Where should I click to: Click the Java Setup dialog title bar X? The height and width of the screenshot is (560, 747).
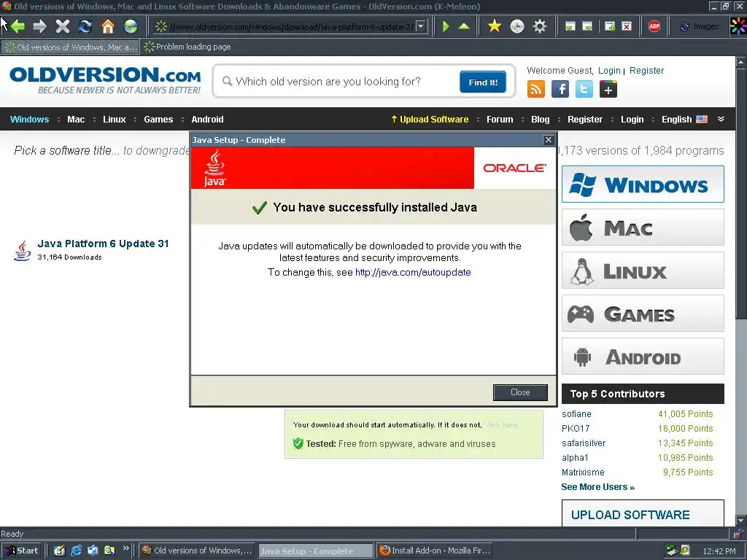point(549,139)
